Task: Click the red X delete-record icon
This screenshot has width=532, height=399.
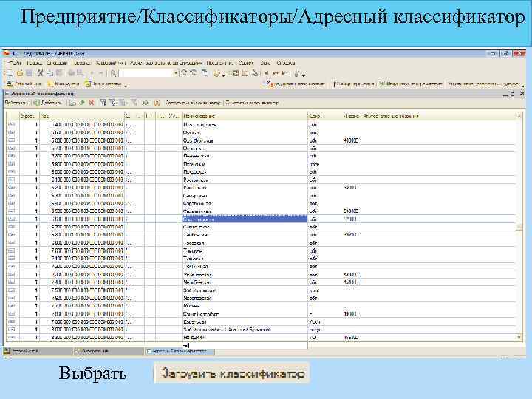Action: coord(92,103)
